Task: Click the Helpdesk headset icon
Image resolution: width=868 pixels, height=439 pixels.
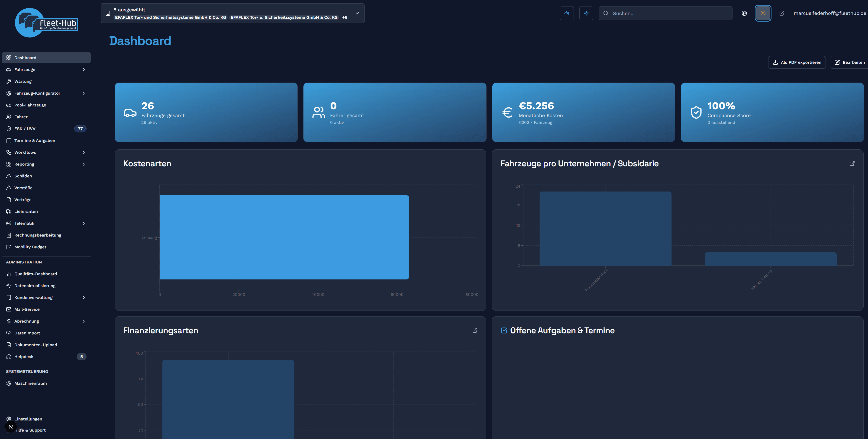Action: pyautogui.click(x=9, y=356)
